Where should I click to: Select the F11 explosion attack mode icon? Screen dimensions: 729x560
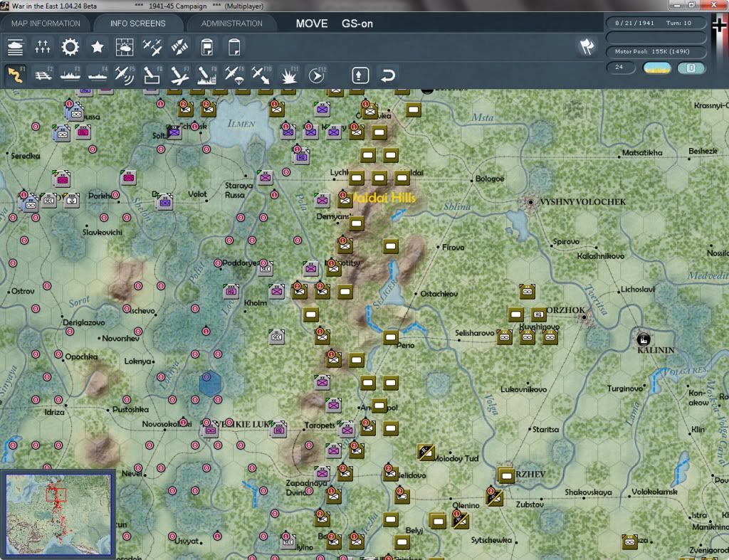pos(289,75)
